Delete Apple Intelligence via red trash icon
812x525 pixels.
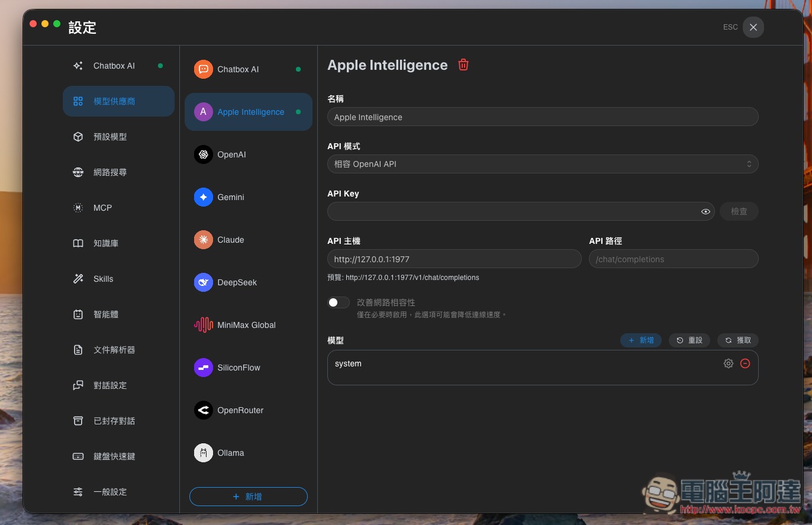(463, 65)
